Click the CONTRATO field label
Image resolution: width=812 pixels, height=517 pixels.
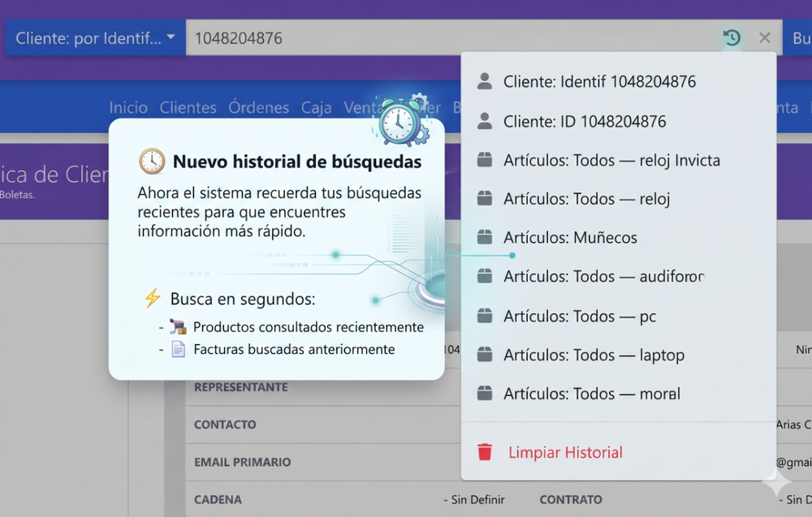(571, 499)
